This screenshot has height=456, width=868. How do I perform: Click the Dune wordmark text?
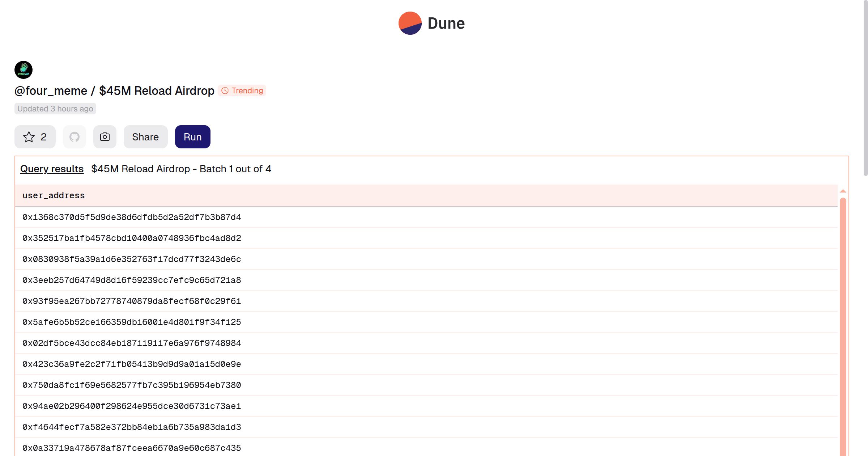tap(446, 23)
